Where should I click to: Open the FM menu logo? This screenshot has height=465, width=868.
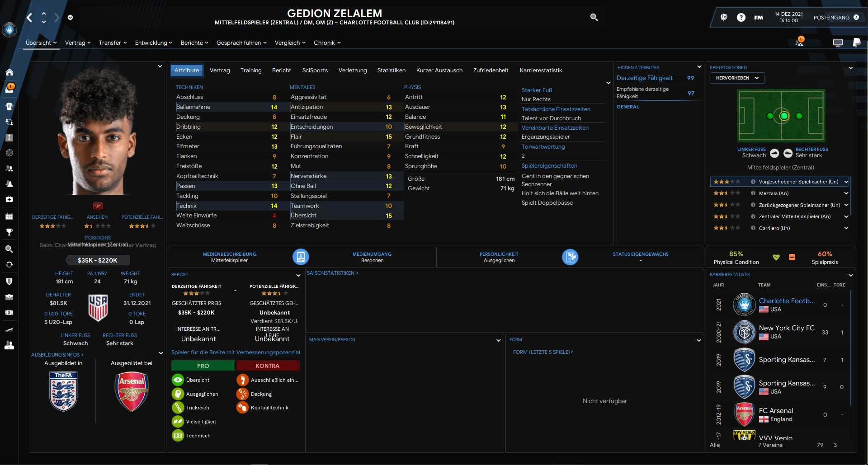[759, 18]
